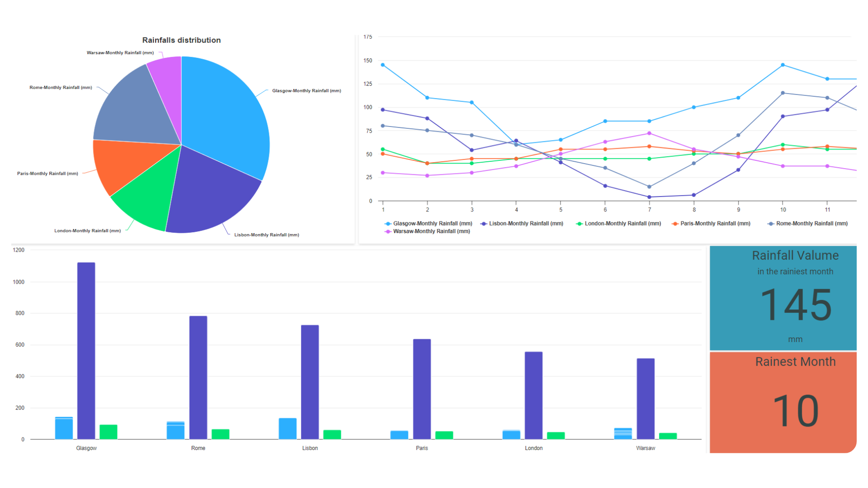
Task: Click Glasgow's month 1 data point on line chart
Action: tap(383, 65)
